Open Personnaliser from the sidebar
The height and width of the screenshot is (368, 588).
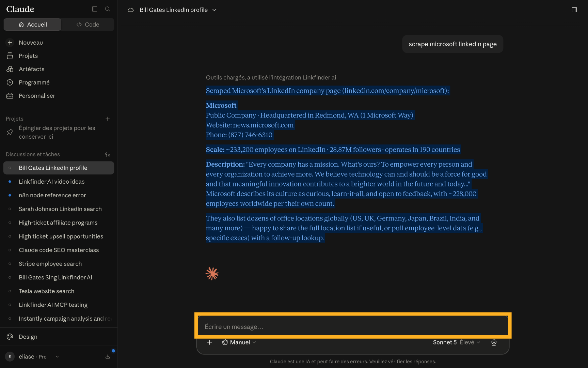point(59,96)
